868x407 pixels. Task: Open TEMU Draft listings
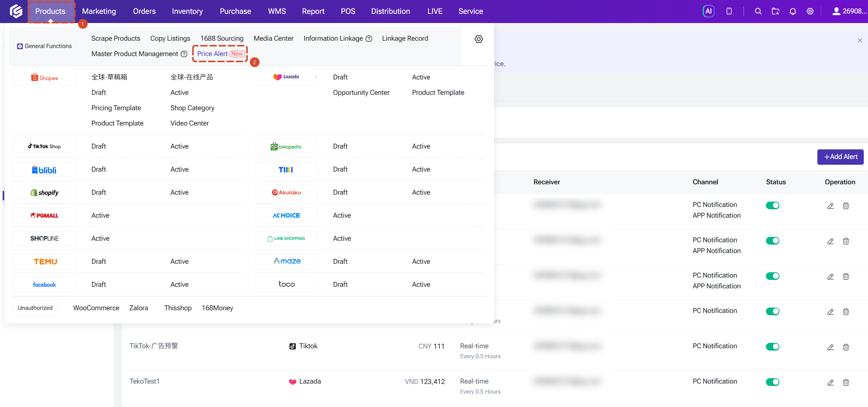pos(99,261)
